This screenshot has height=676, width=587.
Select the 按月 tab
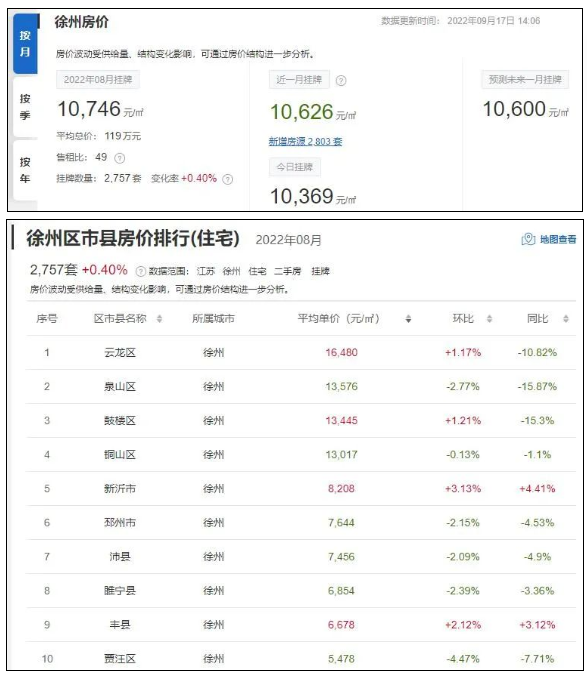click(x=25, y=44)
